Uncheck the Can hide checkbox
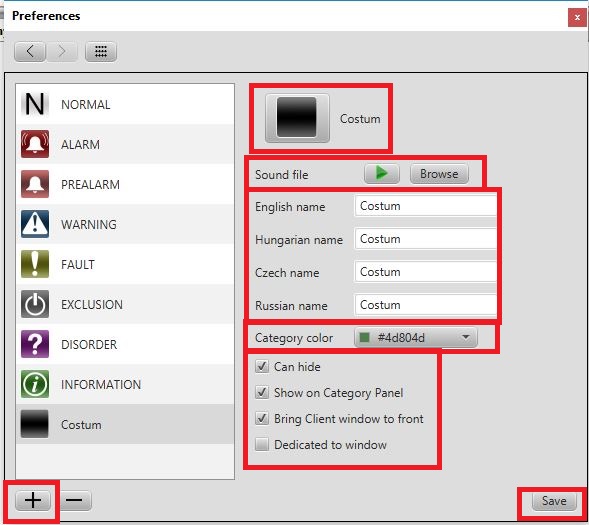Viewport: 589px width, 525px height. (262, 366)
